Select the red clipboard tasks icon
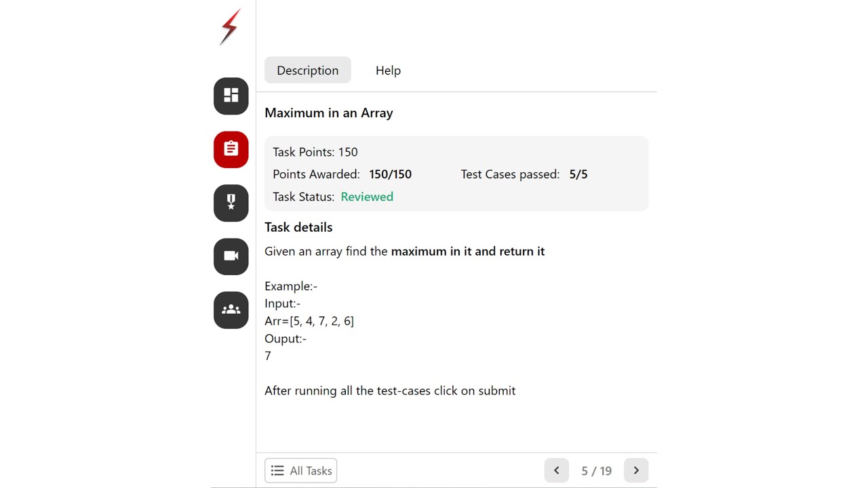This screenshot has height=488, width=868. pos(231,149)
